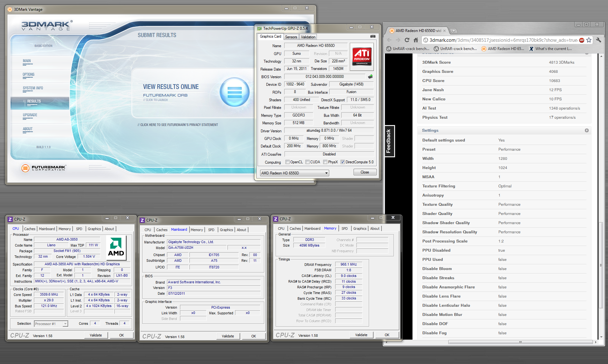
Task: Toggle the OpenCL checkbox in GPU-Z
Action: 287,162
